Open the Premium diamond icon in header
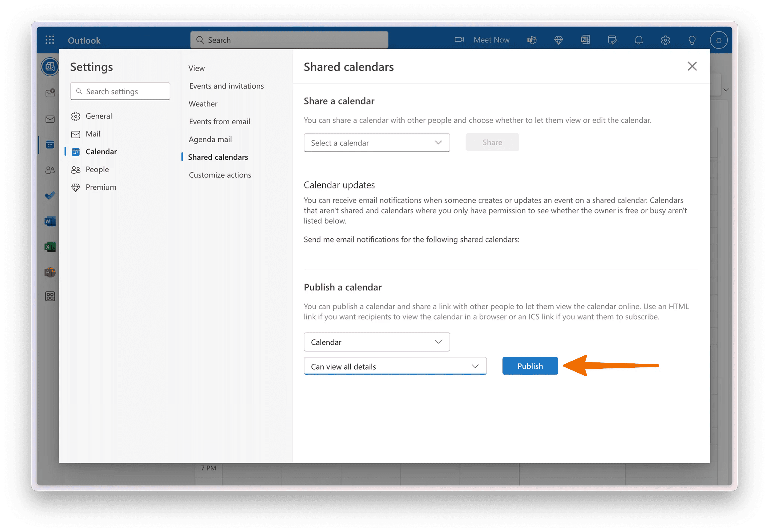The height and width of the screenshot is (532, 769). [558, 40]
